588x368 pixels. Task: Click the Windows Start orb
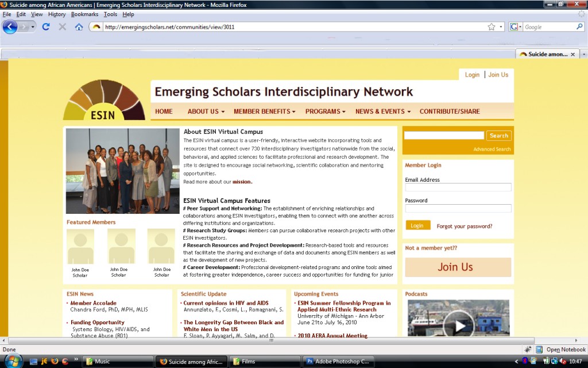click(14, 361)
